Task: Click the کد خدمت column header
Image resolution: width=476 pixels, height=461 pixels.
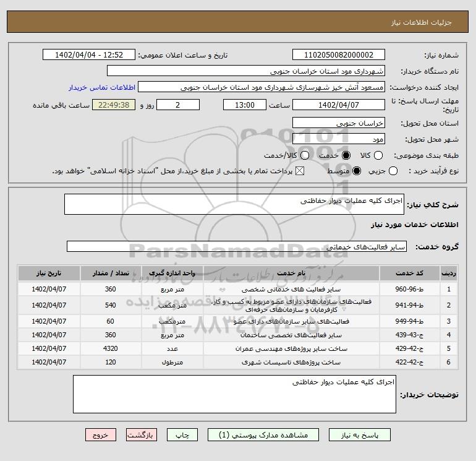Action: (x=409, y=273)
